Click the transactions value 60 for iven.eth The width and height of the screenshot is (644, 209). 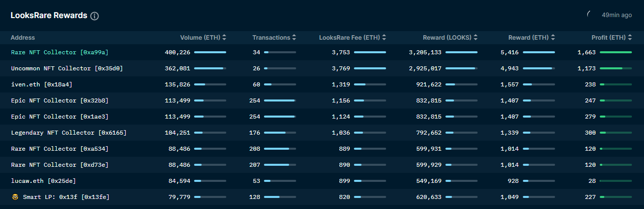[x=256, y=84]
